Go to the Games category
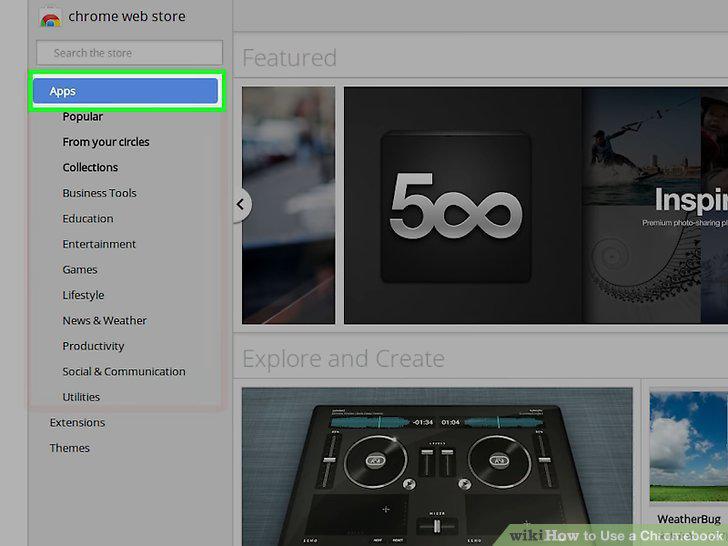Image resolution: width=728 pixels, height=546 pixels. (80, 270)
